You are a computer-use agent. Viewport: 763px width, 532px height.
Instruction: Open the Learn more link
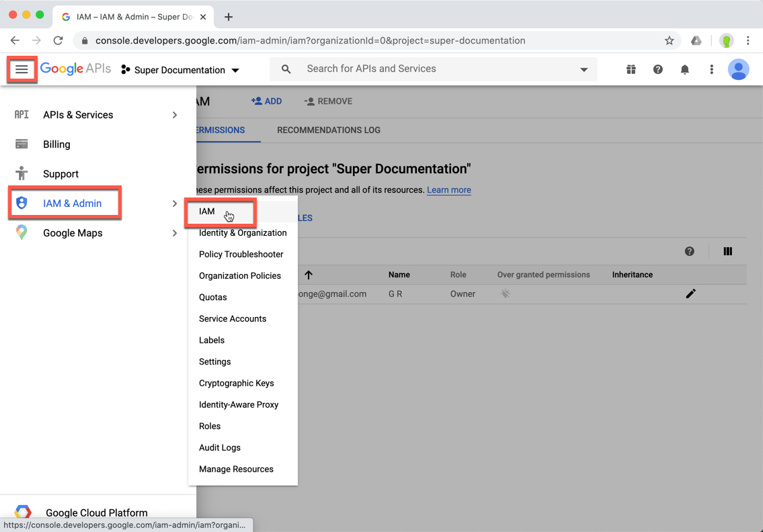[448, 190]
